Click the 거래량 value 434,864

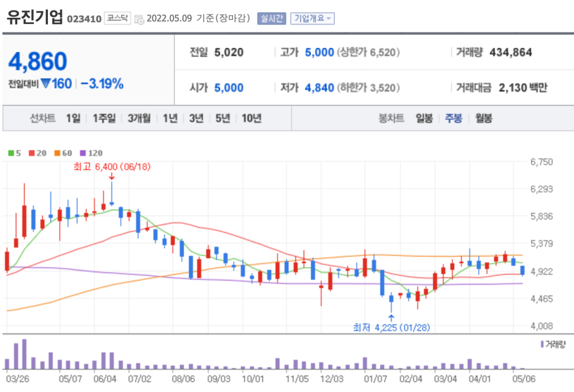(511, 52)
